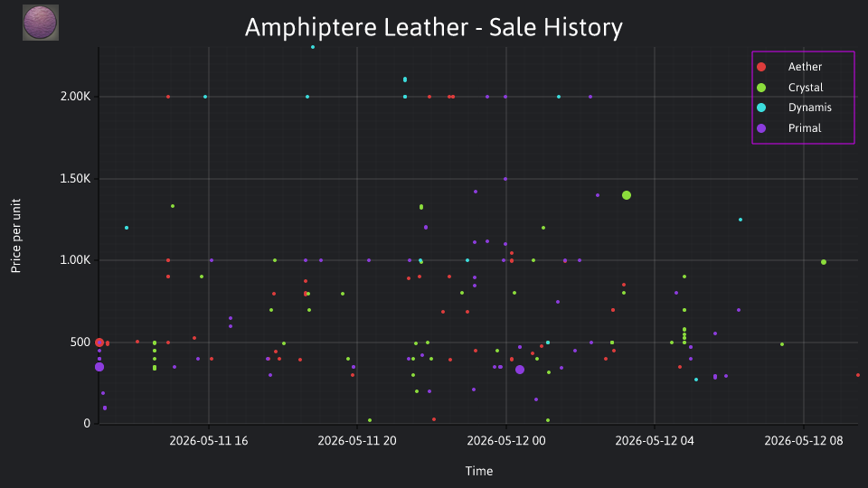Viewport: 868px width, 488px height.
Task: Toggle the Aether series label in legend
Action: pos(805,67)
